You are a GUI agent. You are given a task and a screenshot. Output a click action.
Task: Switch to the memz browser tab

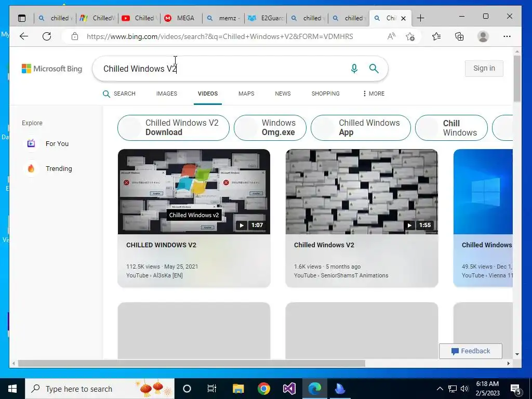[x=223, y=18]
